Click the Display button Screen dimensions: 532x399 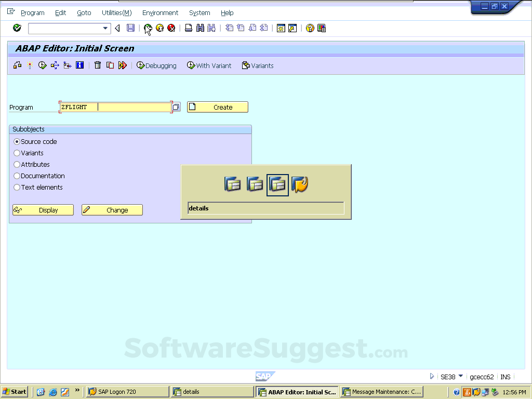[43, 210]
